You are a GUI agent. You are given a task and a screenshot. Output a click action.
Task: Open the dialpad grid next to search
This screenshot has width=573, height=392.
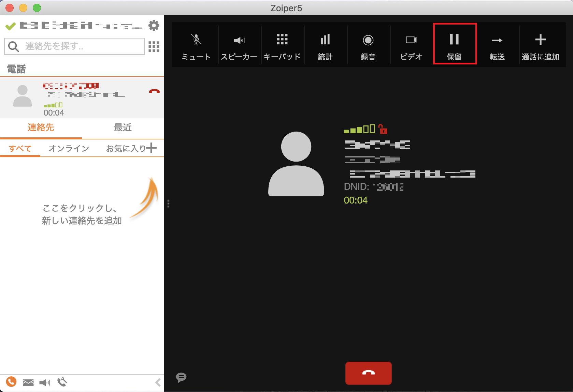point(154,46)
